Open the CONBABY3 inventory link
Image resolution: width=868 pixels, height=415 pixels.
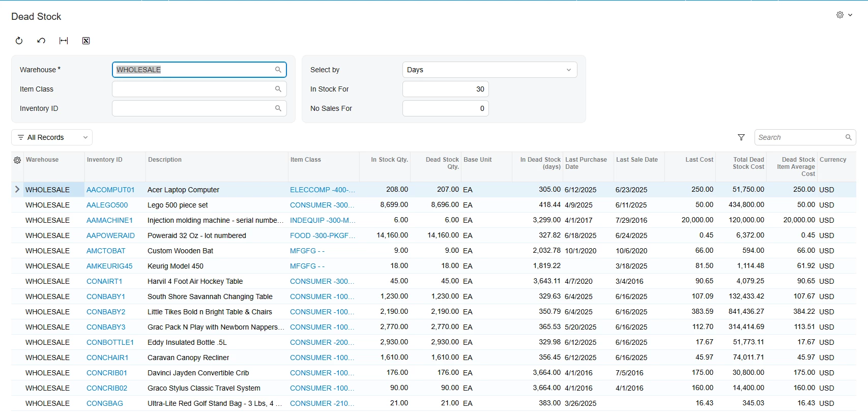[x=106, y=327]
